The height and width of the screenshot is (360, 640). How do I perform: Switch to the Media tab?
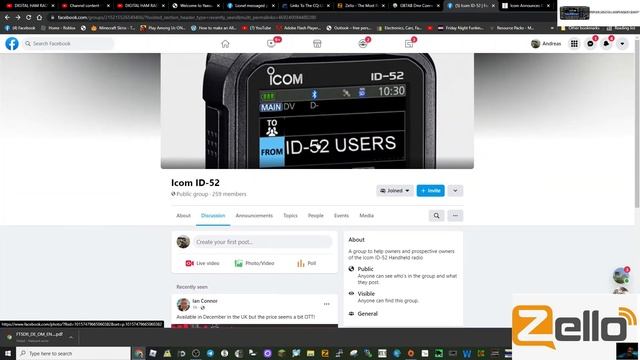click(367, 216)
